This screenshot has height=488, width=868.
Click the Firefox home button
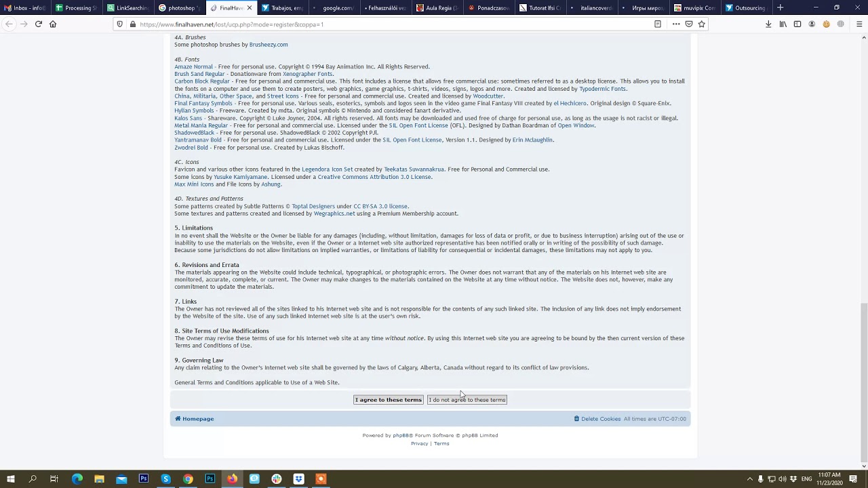(x=53, y=24)
